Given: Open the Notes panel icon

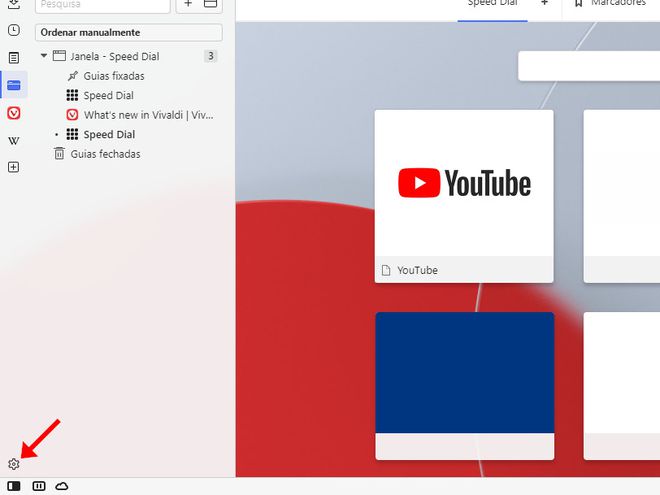Looking at the screenshot, I should (x=14, y=58).
